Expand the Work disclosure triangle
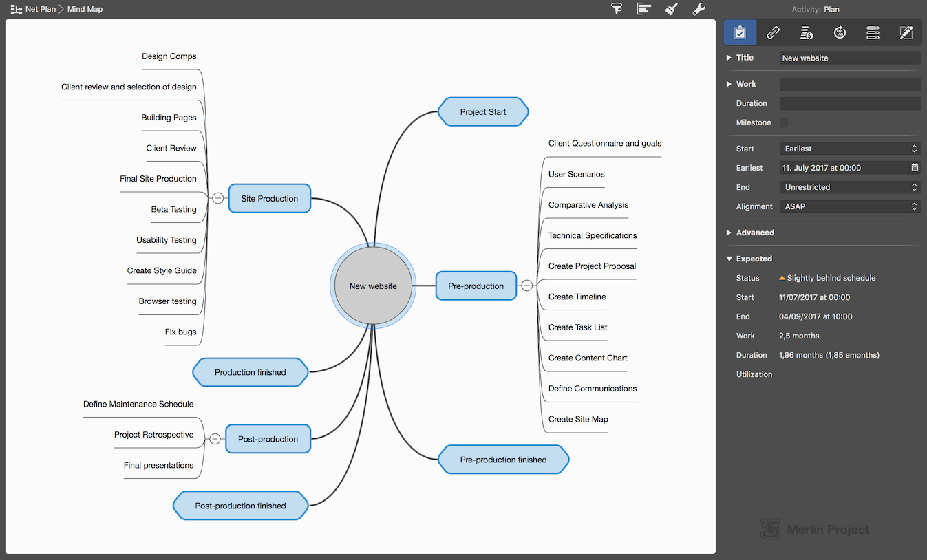The height and width of the screenshot is (560, 927). click(x=729, y=84)
